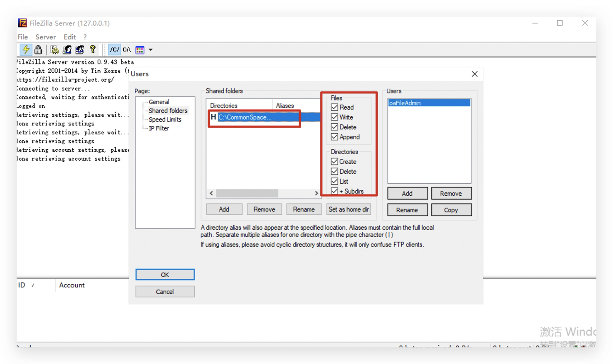Open the Groups dialog icon

(x=79, y=49)
